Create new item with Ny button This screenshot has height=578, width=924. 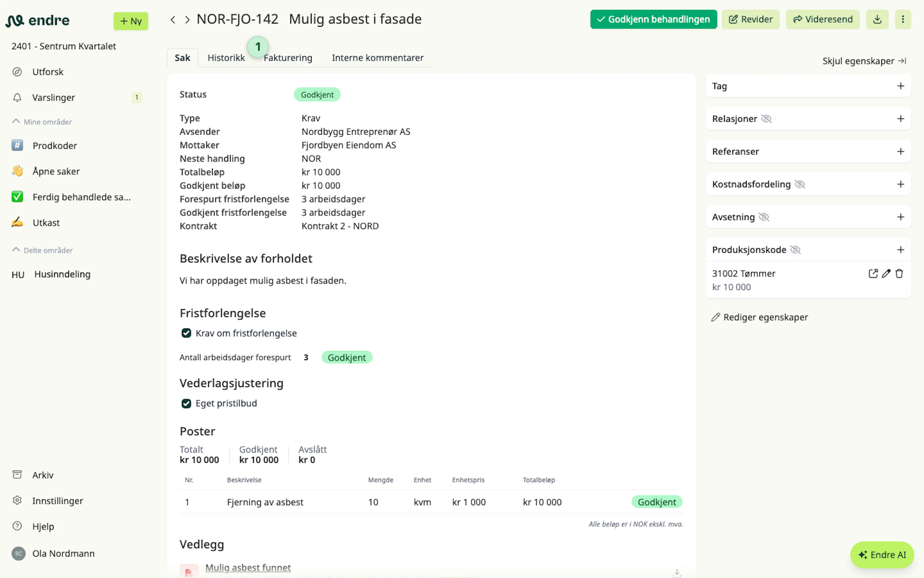point(131,21)
